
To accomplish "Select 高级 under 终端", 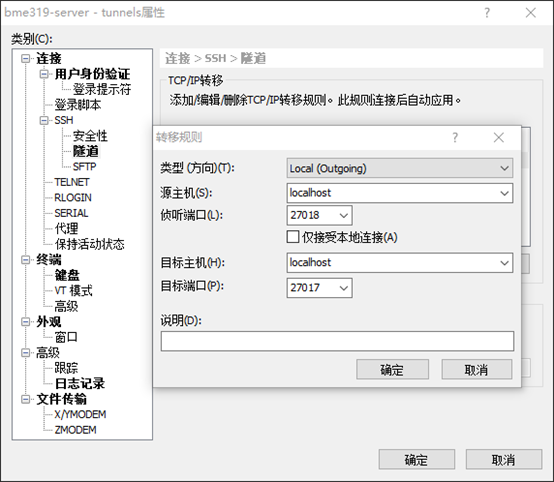I will coord(66,306).
